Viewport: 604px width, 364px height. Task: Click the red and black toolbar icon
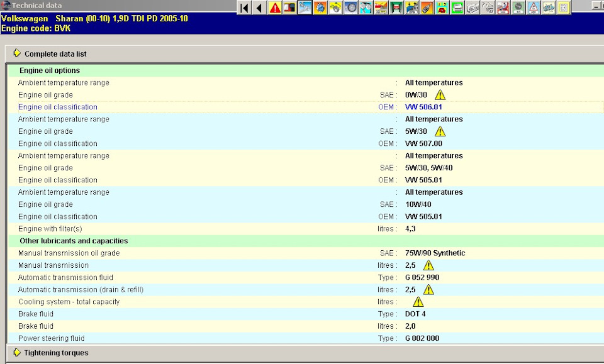point(289,8)
